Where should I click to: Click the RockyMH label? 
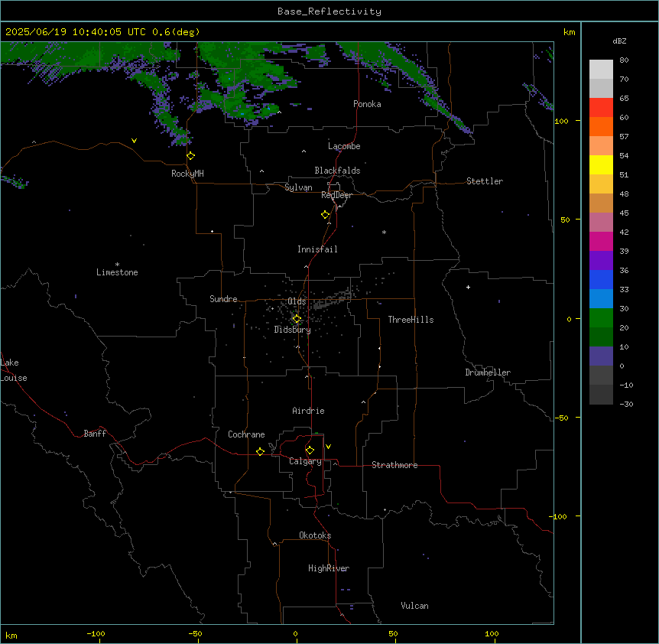(x=187, y=174)
